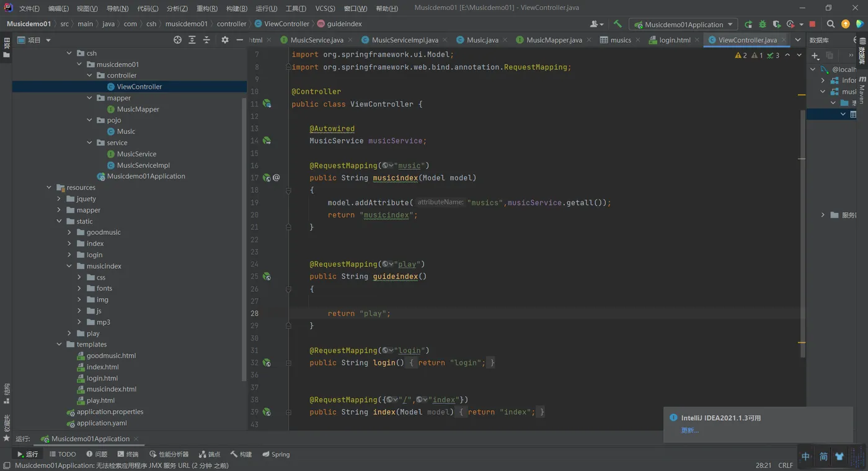
Task: Click the green typo indicator showing 3
Action: coord(773,55)
